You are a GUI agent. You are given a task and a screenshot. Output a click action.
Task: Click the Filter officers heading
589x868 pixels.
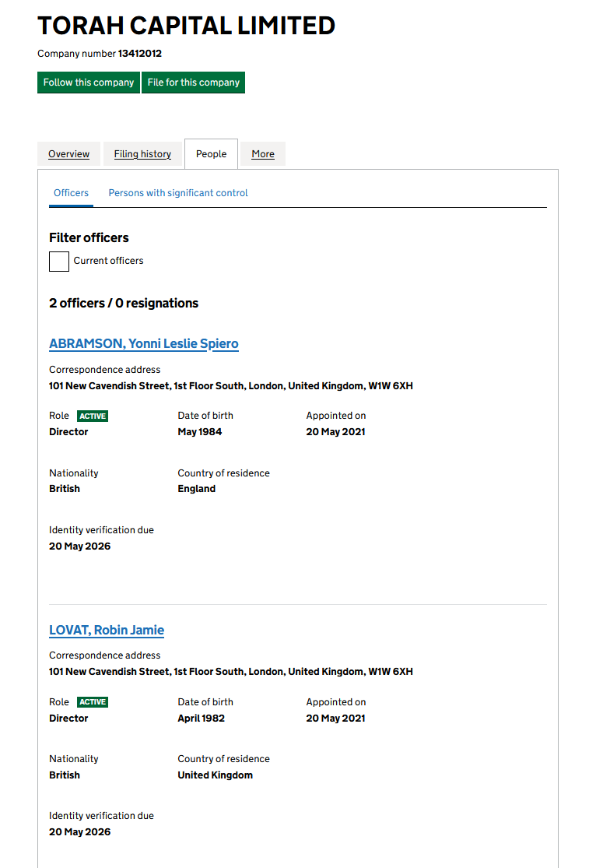click(89, 237)
